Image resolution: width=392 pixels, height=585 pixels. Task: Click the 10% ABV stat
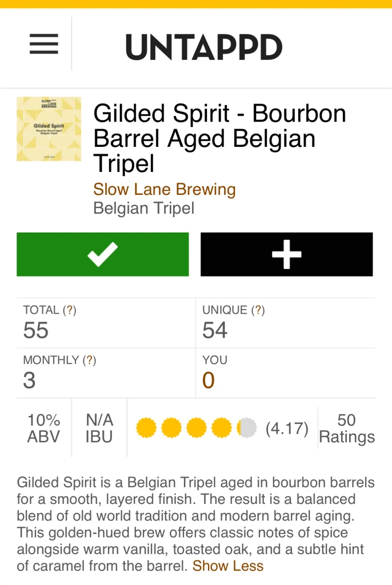tap(44, 428)
